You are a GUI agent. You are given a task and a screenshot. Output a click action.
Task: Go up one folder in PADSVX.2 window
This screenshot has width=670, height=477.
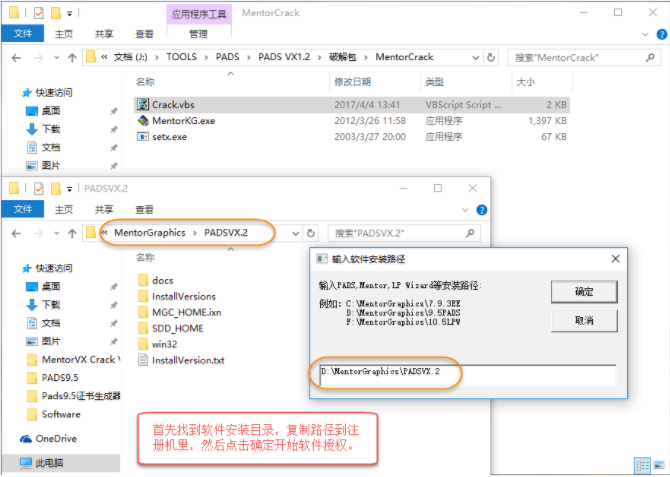click(x=72, y=233)
